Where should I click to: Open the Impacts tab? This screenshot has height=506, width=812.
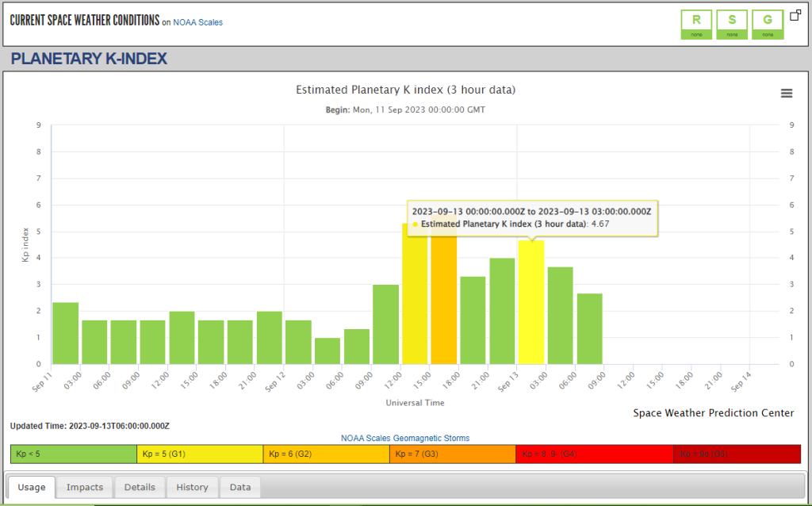[x=85, y=487]
